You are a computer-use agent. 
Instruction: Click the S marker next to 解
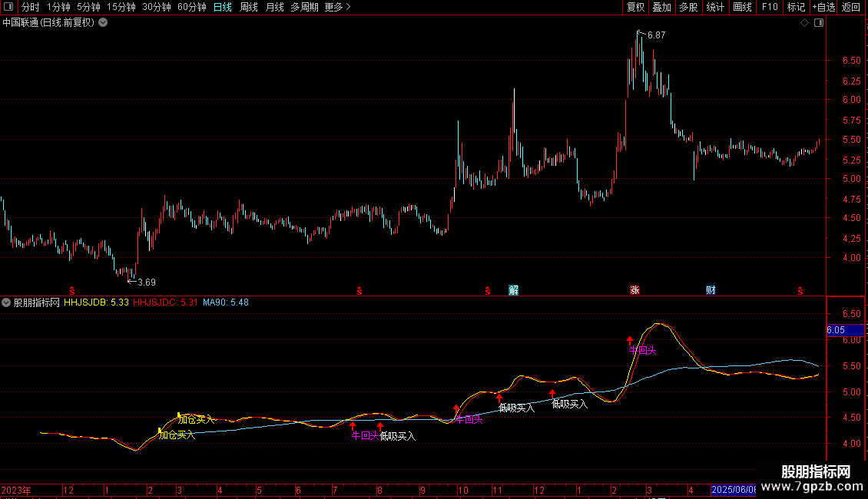point(488,290)
